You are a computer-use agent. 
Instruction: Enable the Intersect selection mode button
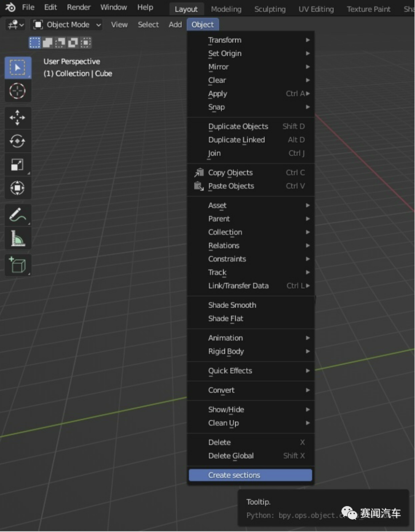point(85,43)
